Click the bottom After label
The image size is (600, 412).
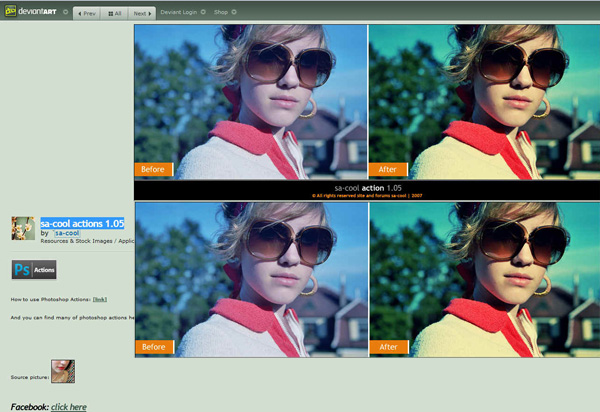coord(389,347)
